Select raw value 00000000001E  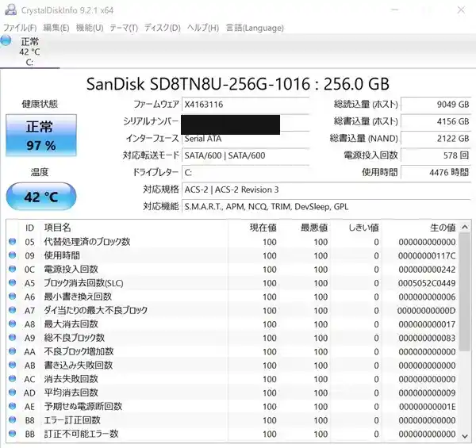tap(427, 407)
